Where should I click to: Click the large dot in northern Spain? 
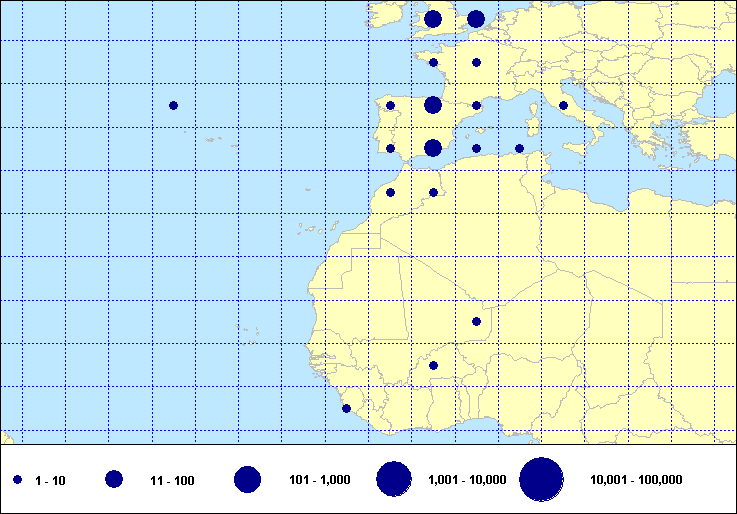pyautogui.click(x=433, y=105)
